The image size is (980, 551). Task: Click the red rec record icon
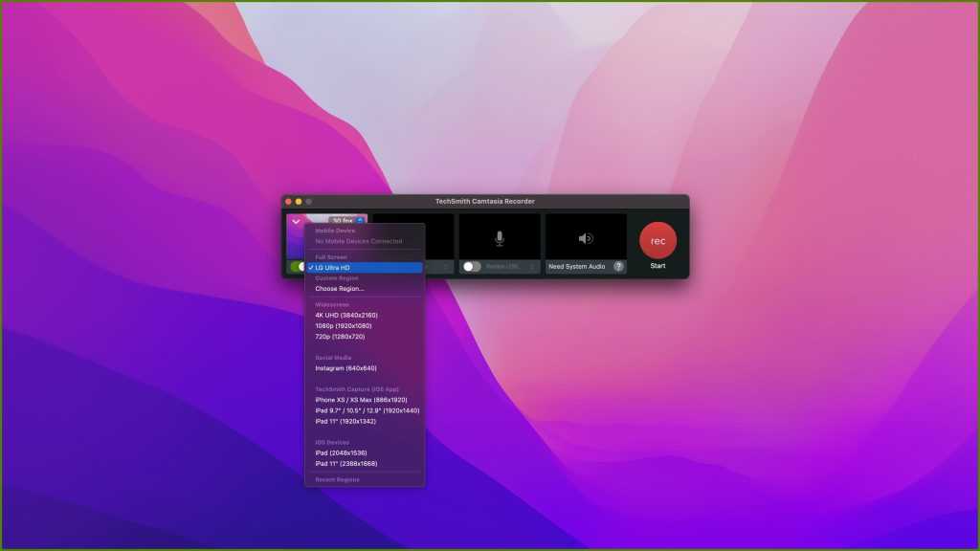coord(657,240)
